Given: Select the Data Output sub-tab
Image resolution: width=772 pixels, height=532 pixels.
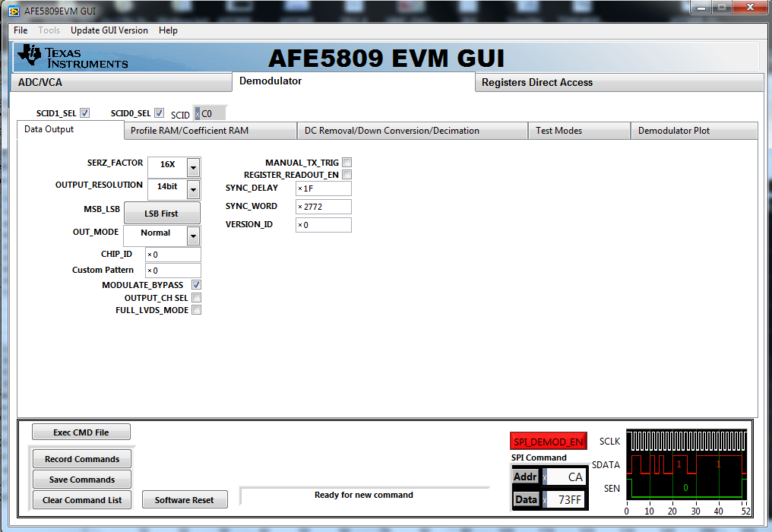Looking at the screenshot, I should pos(71,129).
